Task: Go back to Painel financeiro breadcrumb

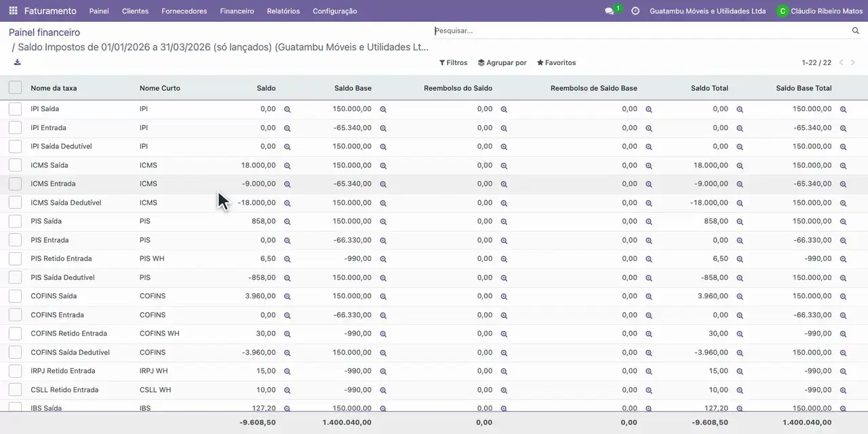Action: (44, 33)
